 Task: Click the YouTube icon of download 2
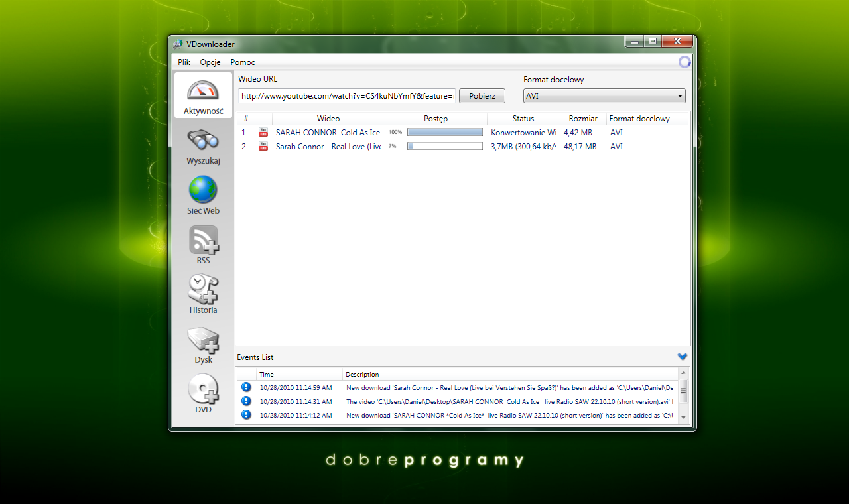[x=263, y=147]
